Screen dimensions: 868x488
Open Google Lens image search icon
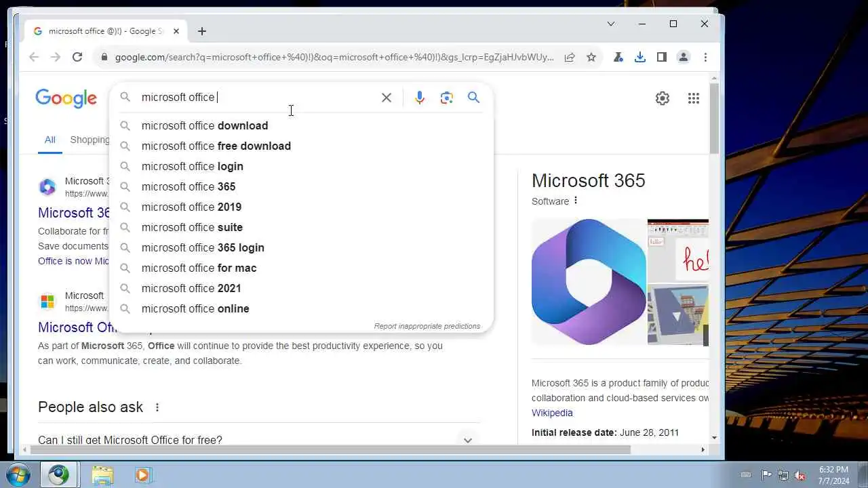(447, 98)
